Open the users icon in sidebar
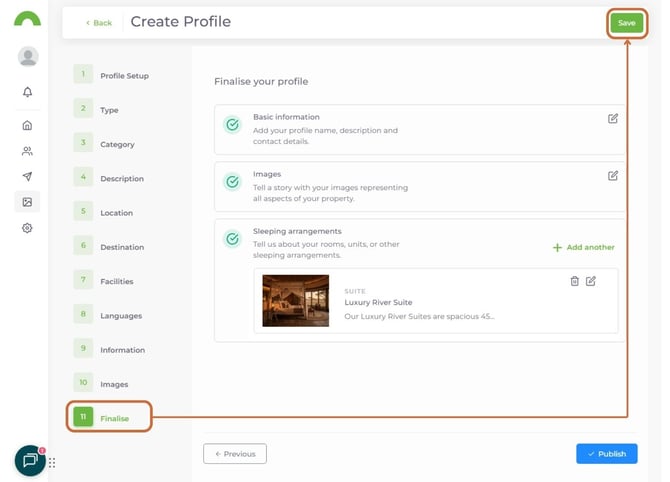Screen dimensions: 670x482 [27, 151]
